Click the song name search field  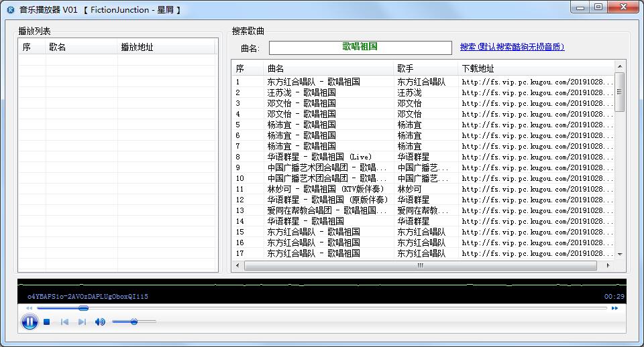(360, 48)
